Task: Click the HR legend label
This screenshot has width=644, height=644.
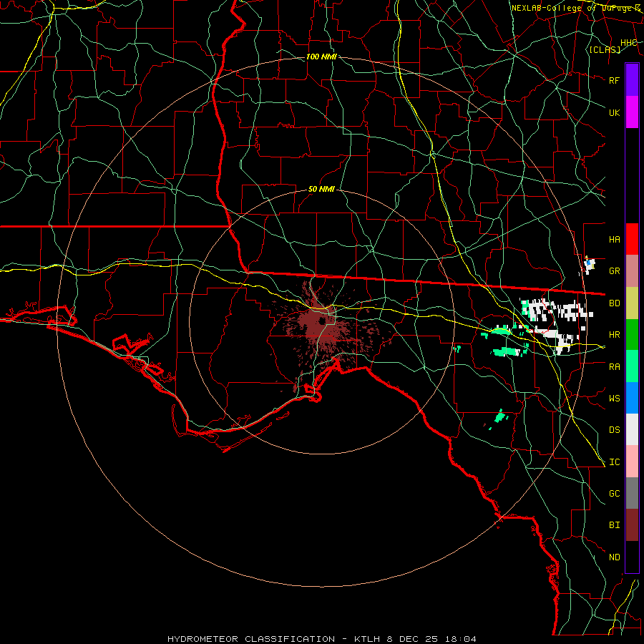Action: [x=615, y=335]
